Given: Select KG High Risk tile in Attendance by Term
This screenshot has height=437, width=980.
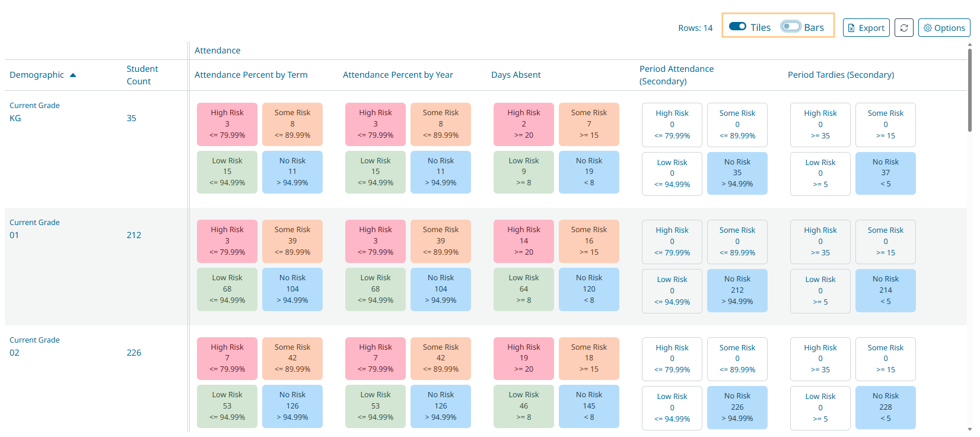Looking at the screenshot, I should (x=227, y=124).
